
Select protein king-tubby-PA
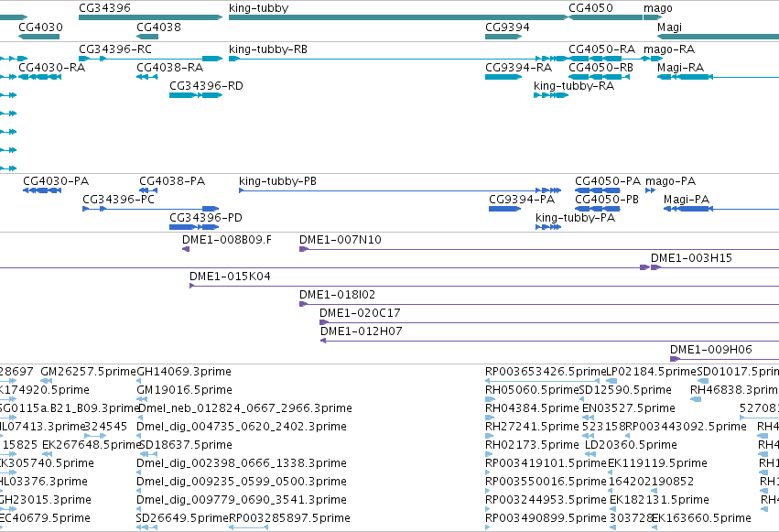548,227
